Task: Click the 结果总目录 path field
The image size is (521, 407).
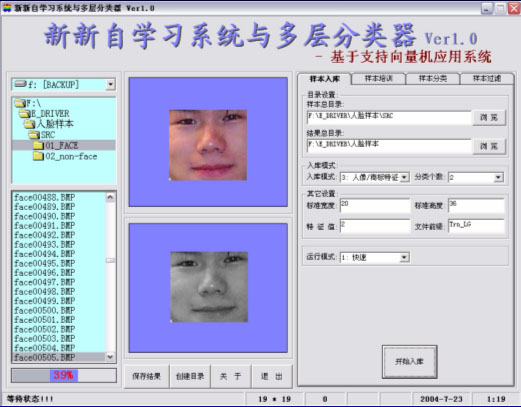Action: tap(389, 146)
